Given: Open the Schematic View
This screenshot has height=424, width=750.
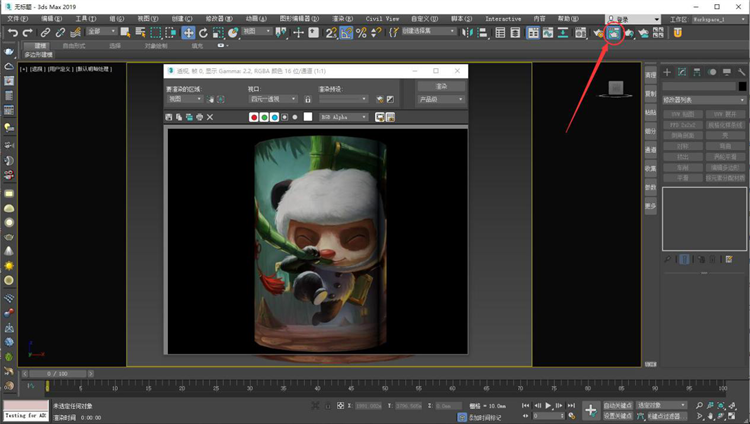Looking at the screenshot, I should coord(562,33).
